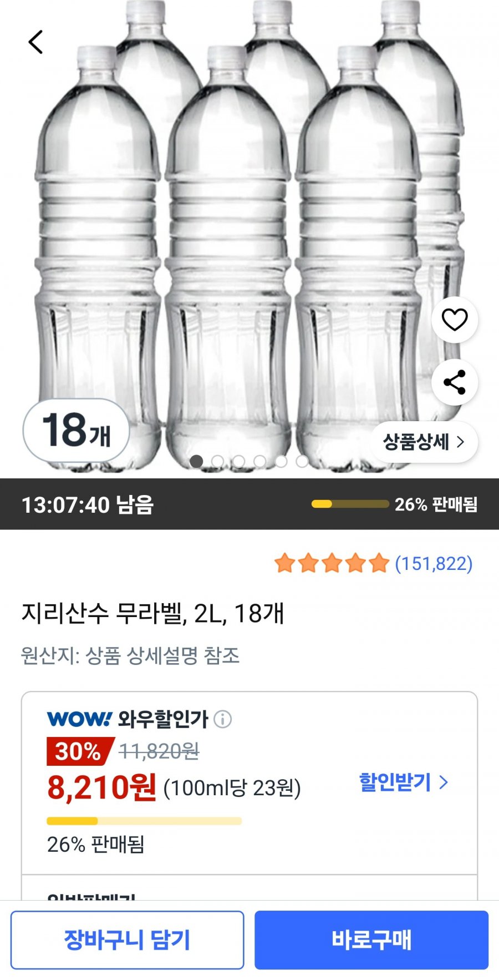Add product to wishlist with heart icon
This screenshot has width=499, height=980.
coord(454,320)
